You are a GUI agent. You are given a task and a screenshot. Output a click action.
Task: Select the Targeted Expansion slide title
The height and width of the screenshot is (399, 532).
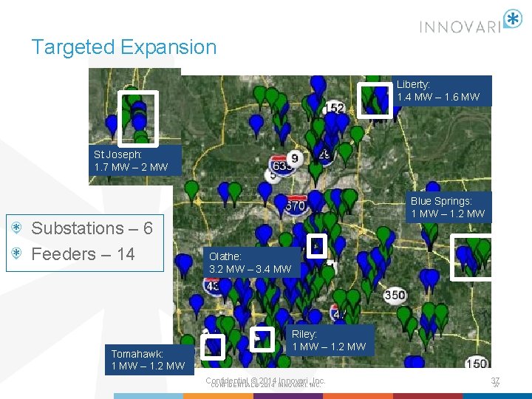point(124,47)
